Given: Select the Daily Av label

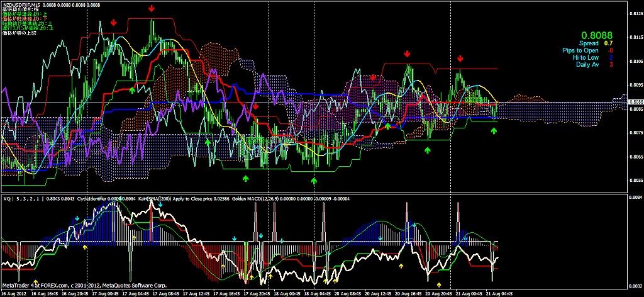Looking at the screenshot, I should click(x=587, y=64).
